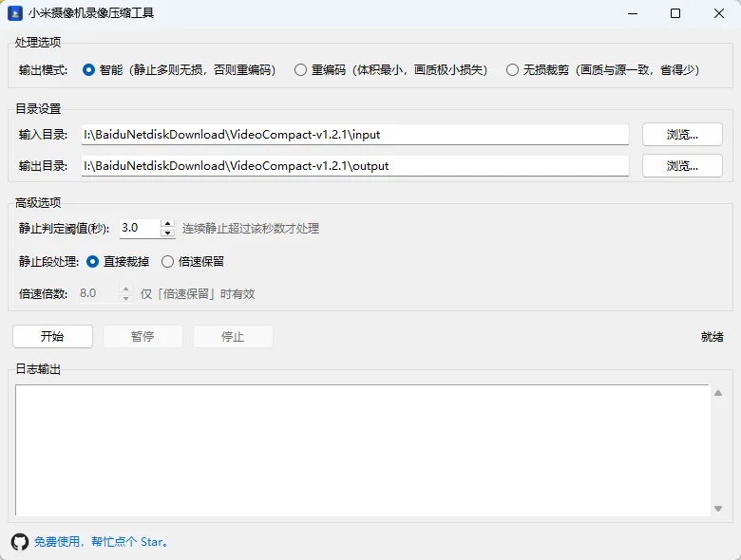The width and height of the screenshot is (741, 560).
Task: Click inside the 日志输出 log text area
Action: pyautogui.click(x=363, y=450)
